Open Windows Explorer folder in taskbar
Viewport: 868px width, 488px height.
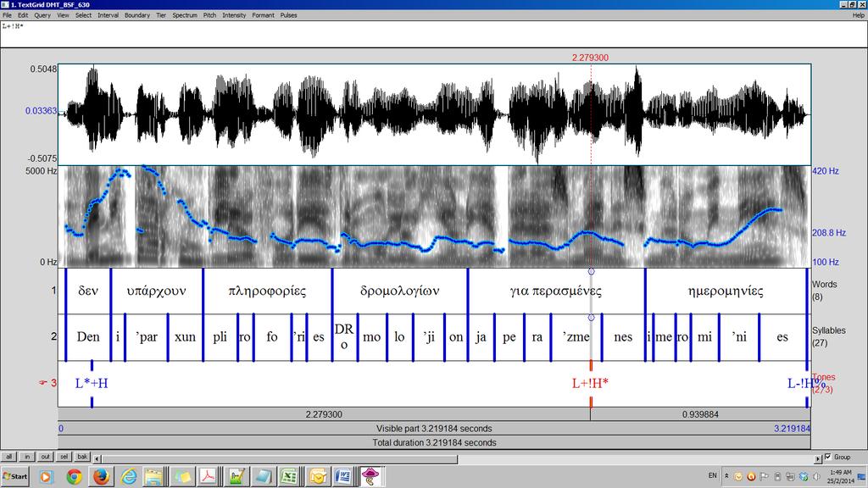pos(153,476)
